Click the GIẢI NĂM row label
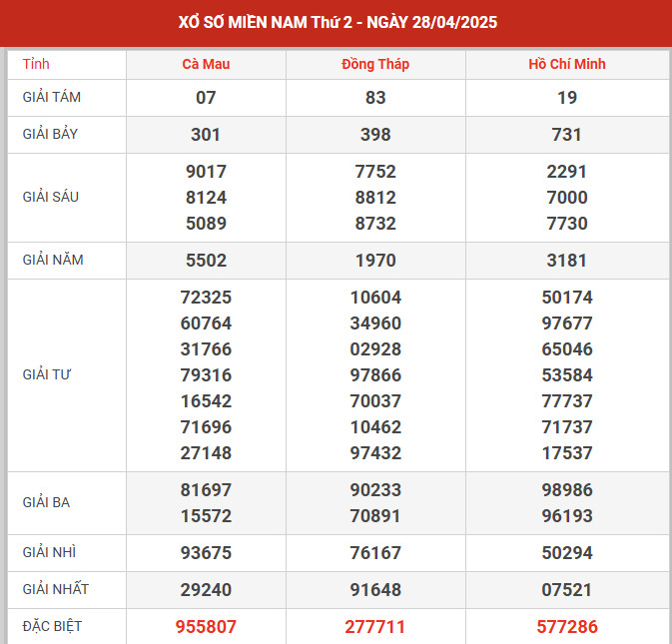This screenshot has height=644, width=672. [53, 260]
